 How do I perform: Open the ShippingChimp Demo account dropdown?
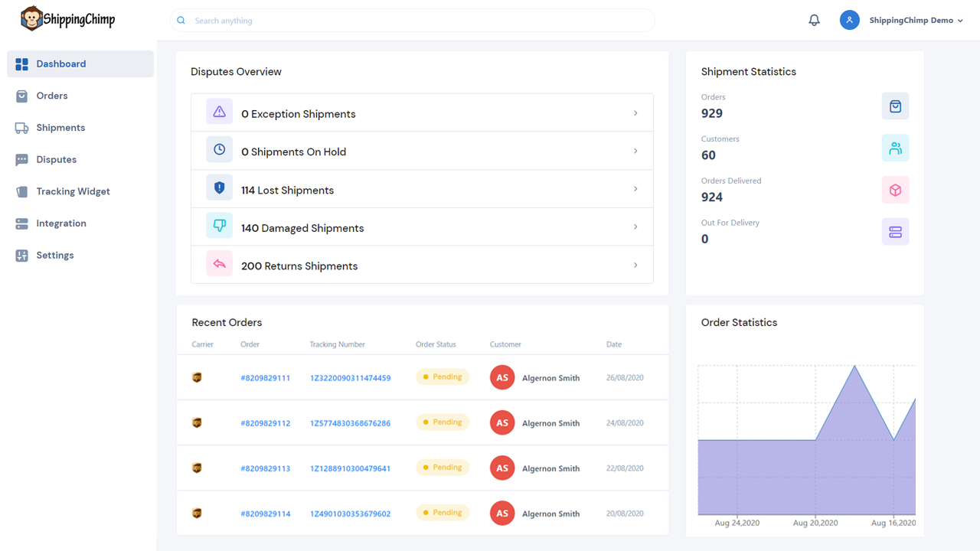(x=916, y=21)
